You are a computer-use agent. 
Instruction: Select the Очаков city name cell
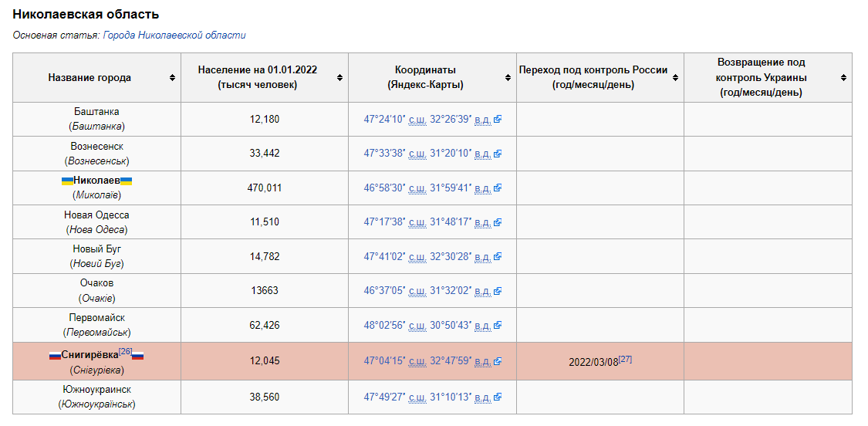[x=97, y=291]
